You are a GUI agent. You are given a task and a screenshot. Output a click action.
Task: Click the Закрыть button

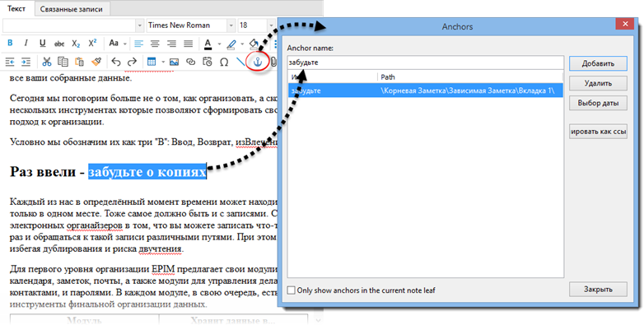click(x=598, y=290)
